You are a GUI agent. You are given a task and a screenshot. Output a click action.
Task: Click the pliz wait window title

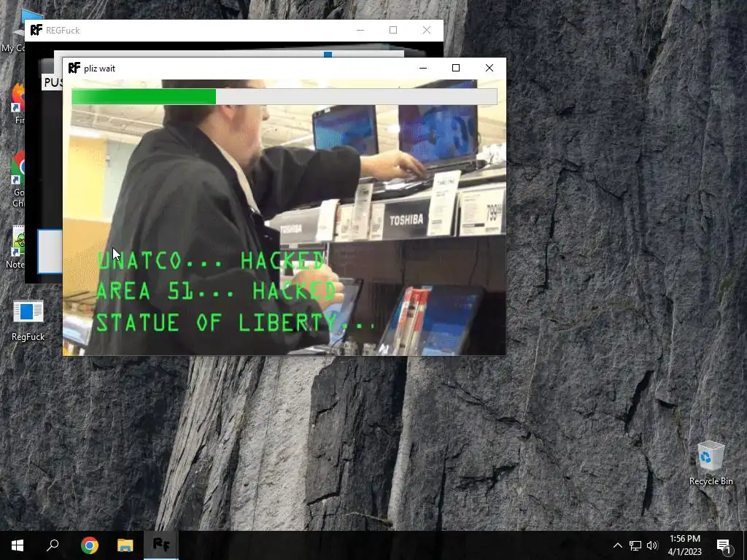point(99,69)
